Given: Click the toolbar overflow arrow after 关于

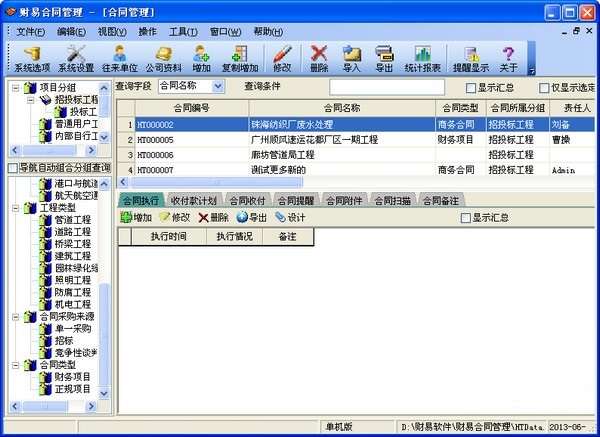Looking at the screenshot, I should pyautogui.click(x=532, y=70).
